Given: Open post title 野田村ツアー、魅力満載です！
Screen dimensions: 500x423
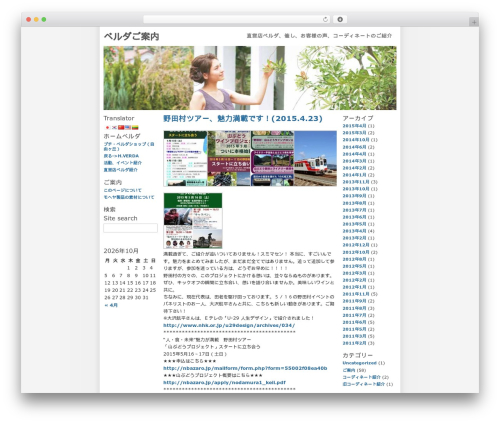Looking at the screenshot, I should click(x=243, y=118).
